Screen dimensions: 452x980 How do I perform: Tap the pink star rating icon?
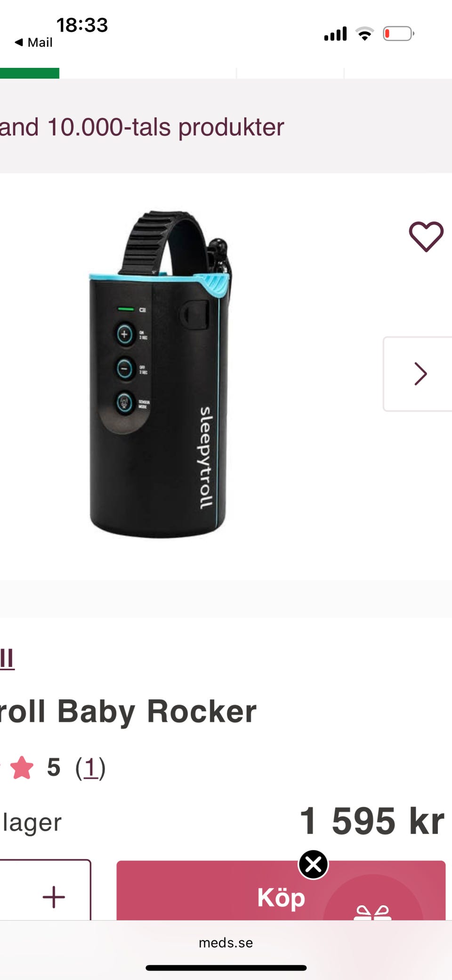coord(22,767)
